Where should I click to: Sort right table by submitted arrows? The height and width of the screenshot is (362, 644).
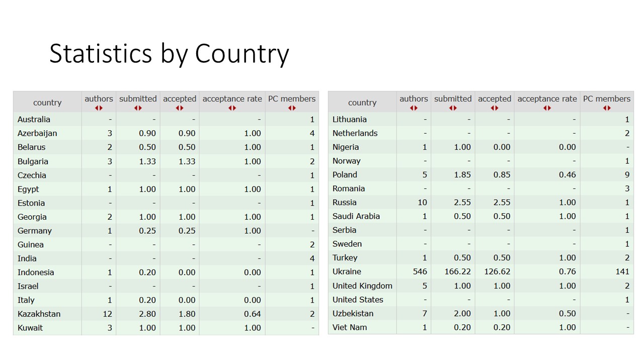[x=453, y=108]
